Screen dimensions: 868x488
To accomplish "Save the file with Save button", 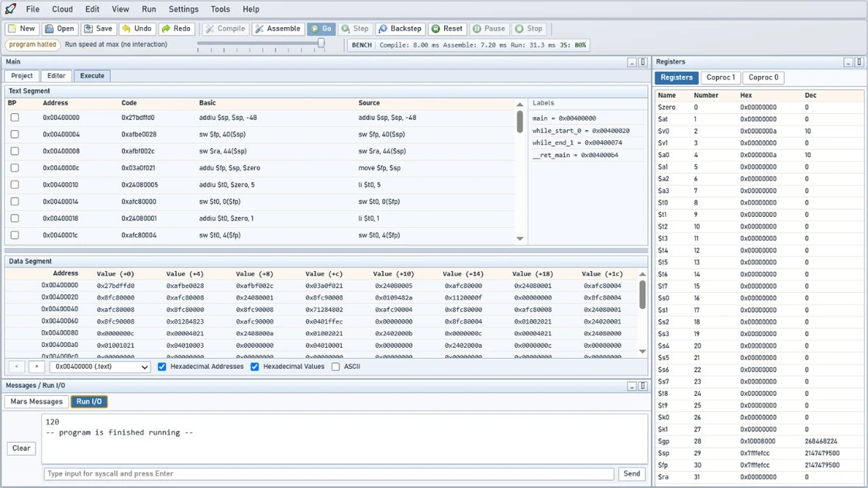I will pos(98,29).
